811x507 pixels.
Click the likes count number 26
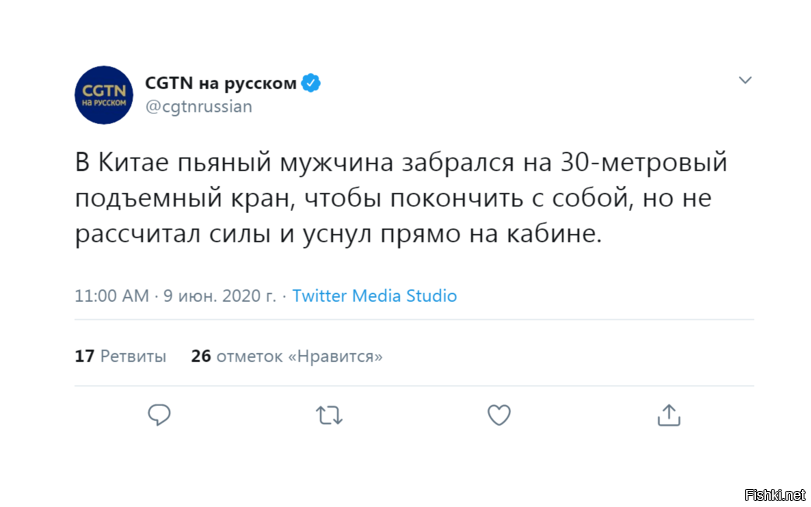(201, 356)
